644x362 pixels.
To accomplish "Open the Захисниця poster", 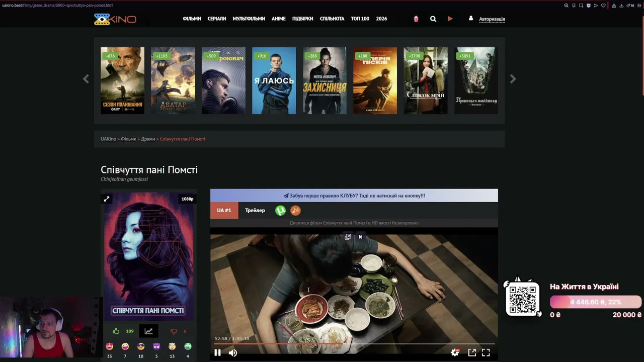I will coord(325,80).
